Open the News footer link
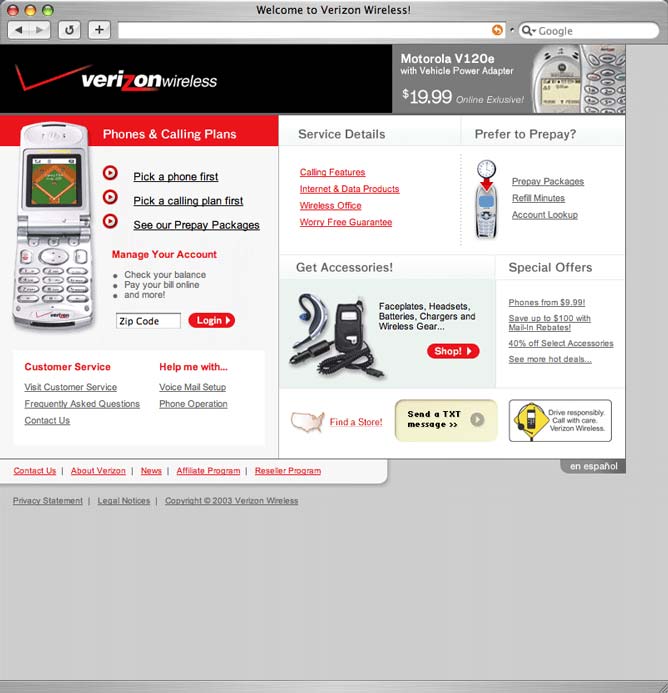The height and width of the screenshot is (693, 668). point(151,471)
